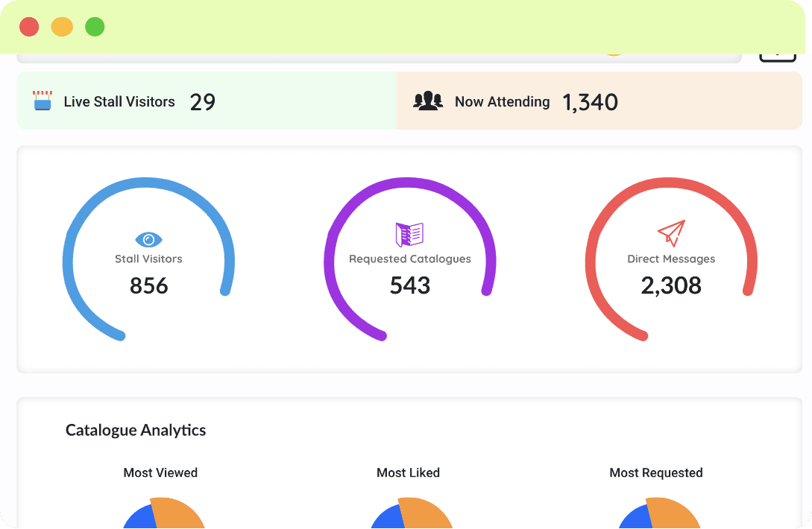Click the Most Requested chart title

656,472
